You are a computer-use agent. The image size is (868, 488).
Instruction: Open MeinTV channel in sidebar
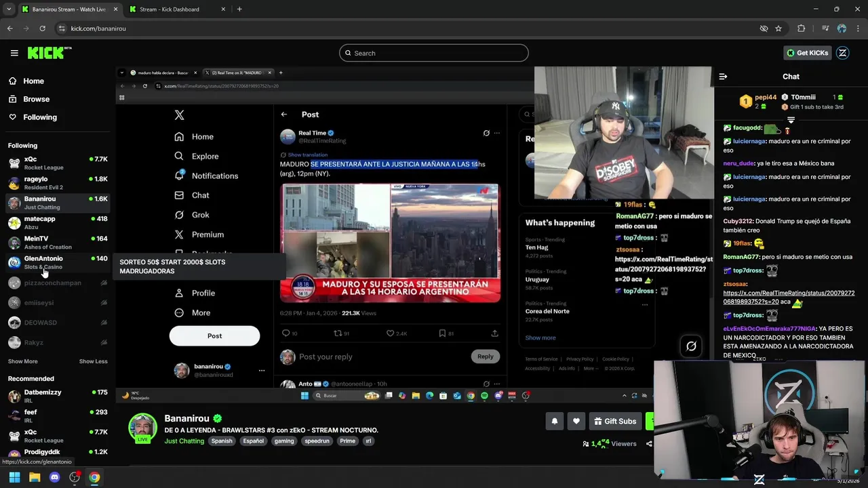tap(58, 242)
